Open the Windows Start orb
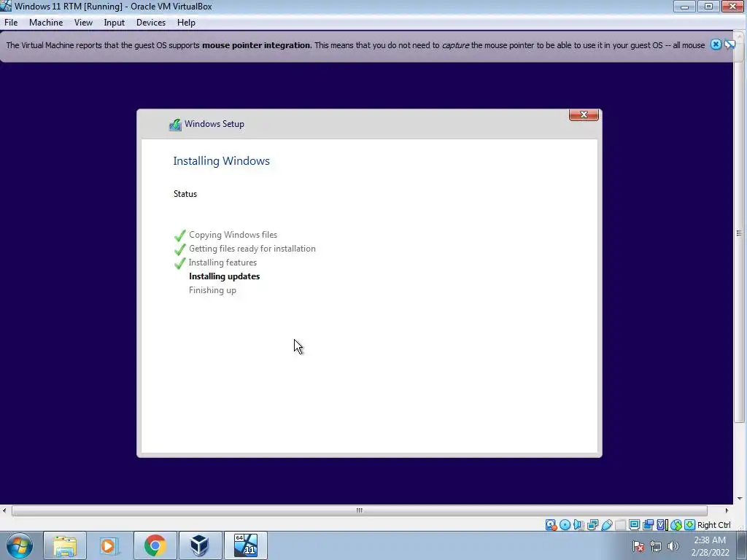Image resolution: width=747 pixels, height=560 pixels. tap(20, 545)
